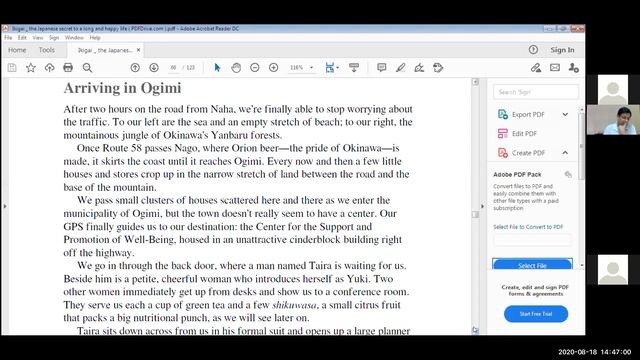Viewport: 640px width, 360px height.
Task: Click the Edit PDF tool icon
Action: click(502, 133)
